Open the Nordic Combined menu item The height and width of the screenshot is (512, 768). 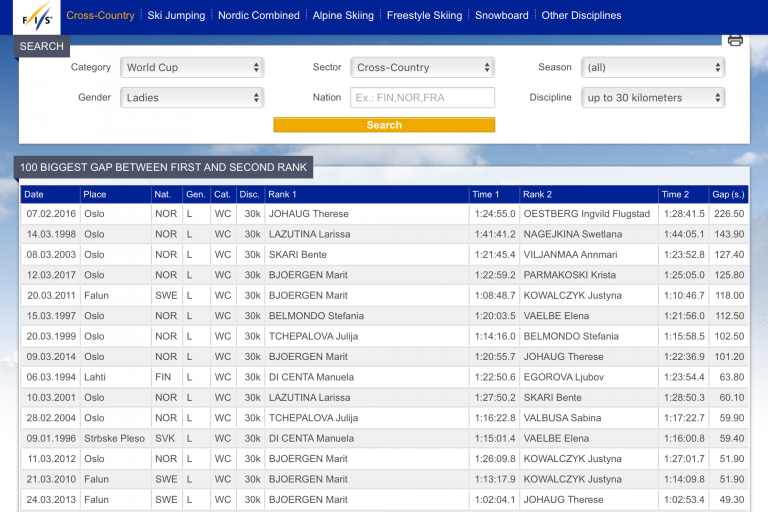259,16
